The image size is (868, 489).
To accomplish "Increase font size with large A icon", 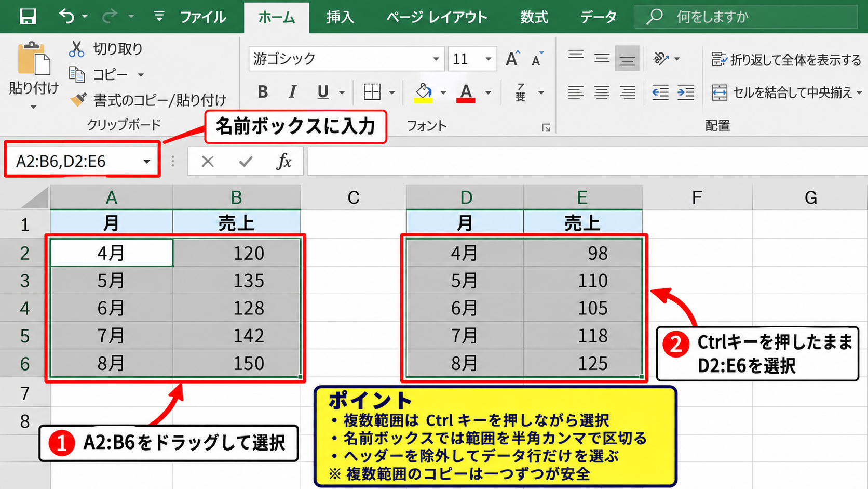I will click(512, 59).
